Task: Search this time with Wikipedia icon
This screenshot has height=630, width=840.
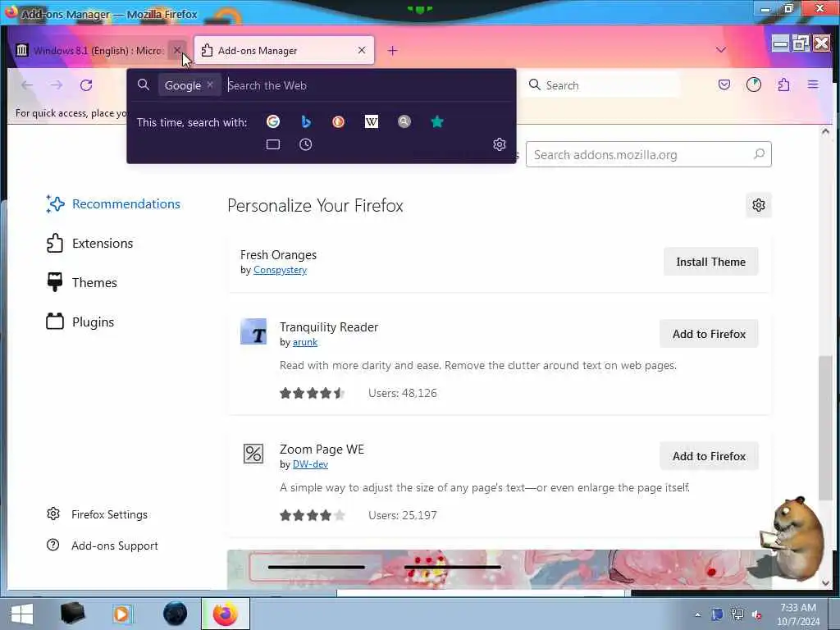Action: 372,122
